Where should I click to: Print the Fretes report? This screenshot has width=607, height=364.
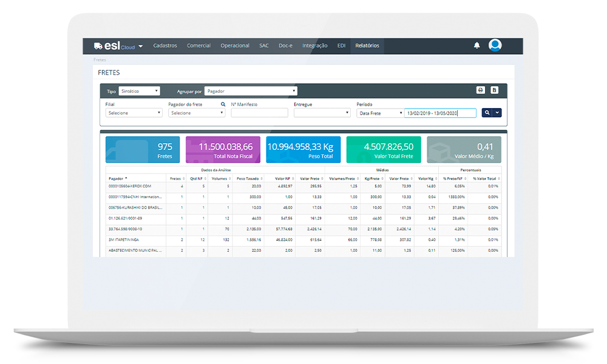click(480, 90)
